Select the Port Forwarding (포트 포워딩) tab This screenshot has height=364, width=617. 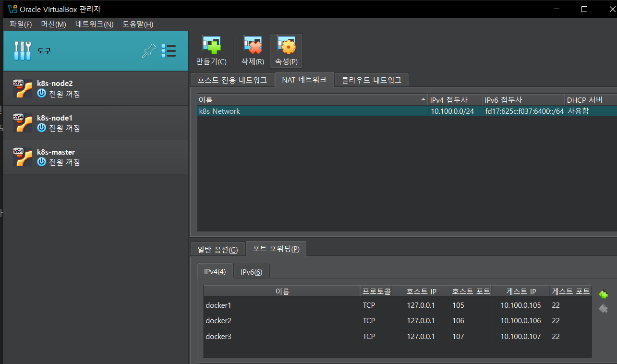(x=276, y=249)
